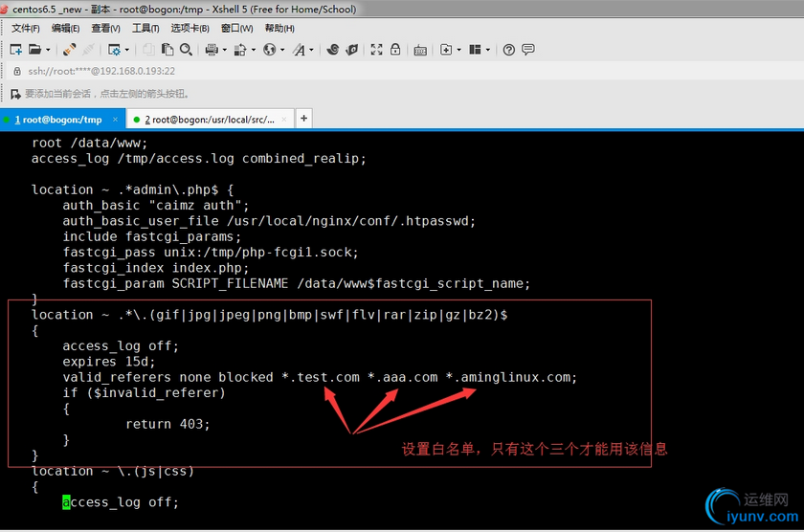Click the New session icon

(16, 50)
